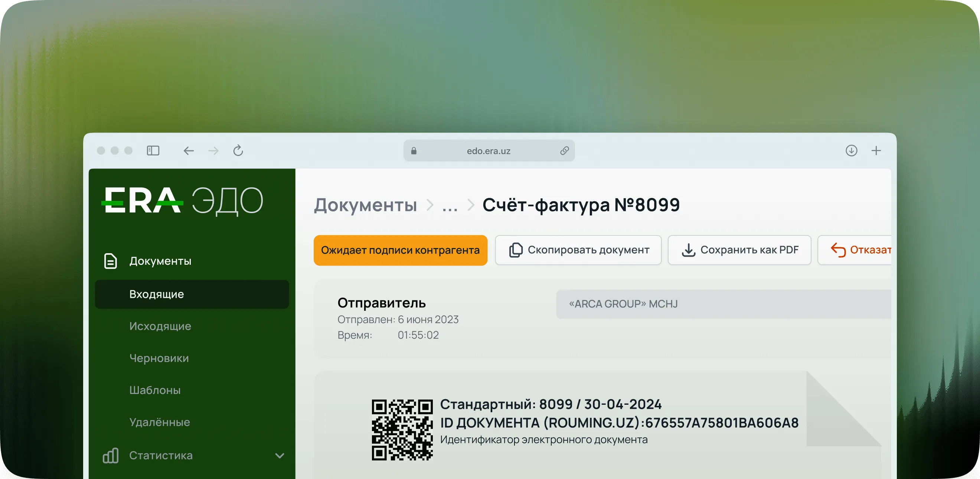This screenshot has height=479, width=980.
Task: Click the «ARCA GROUP» MCHJ sender field
Action: pyautogui.click(x=723, y=304)
